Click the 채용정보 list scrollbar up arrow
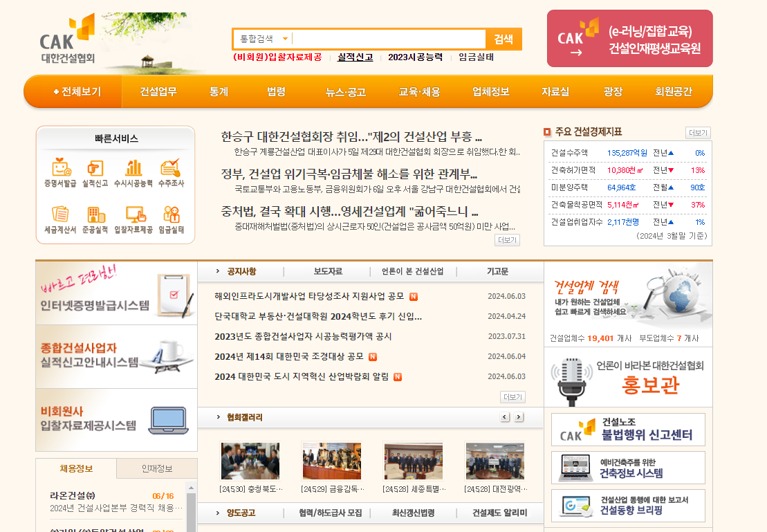767x532 pixels. [192, 488]
